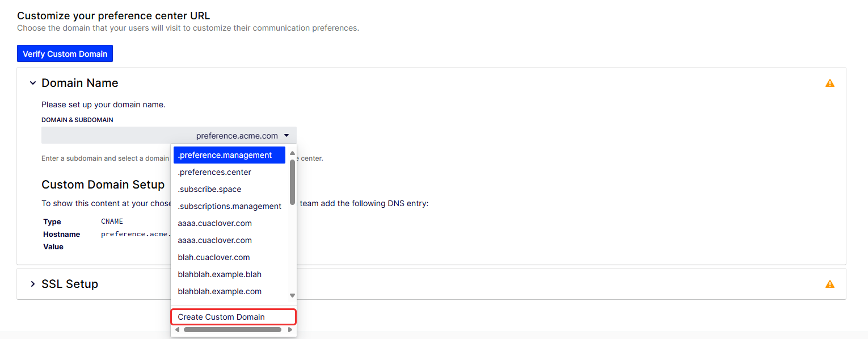Click the dropdown list scroll up arrow

tap(292, 153)
